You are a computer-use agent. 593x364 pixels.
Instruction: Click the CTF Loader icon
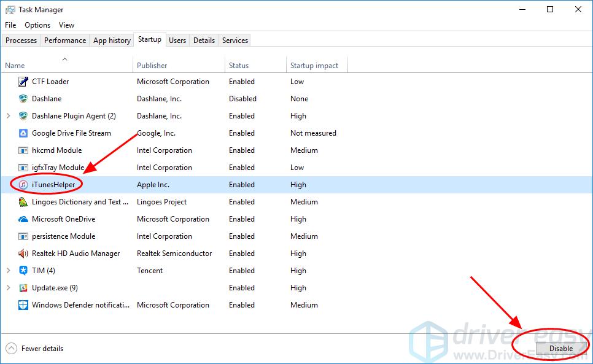point(23,82)
